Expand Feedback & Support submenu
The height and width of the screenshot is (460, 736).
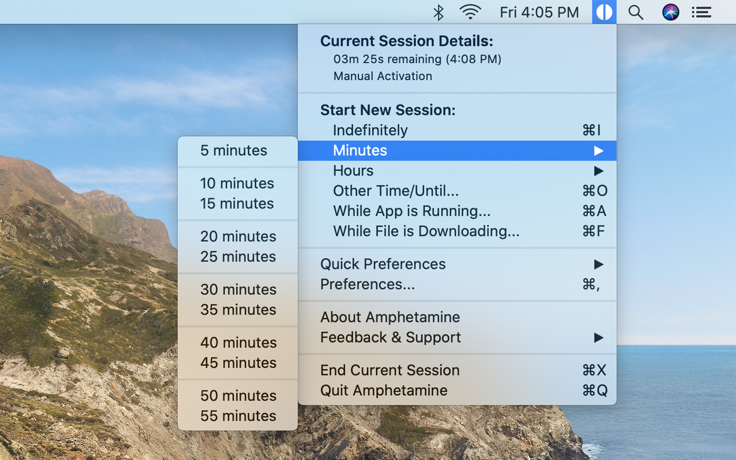[457, 337]
